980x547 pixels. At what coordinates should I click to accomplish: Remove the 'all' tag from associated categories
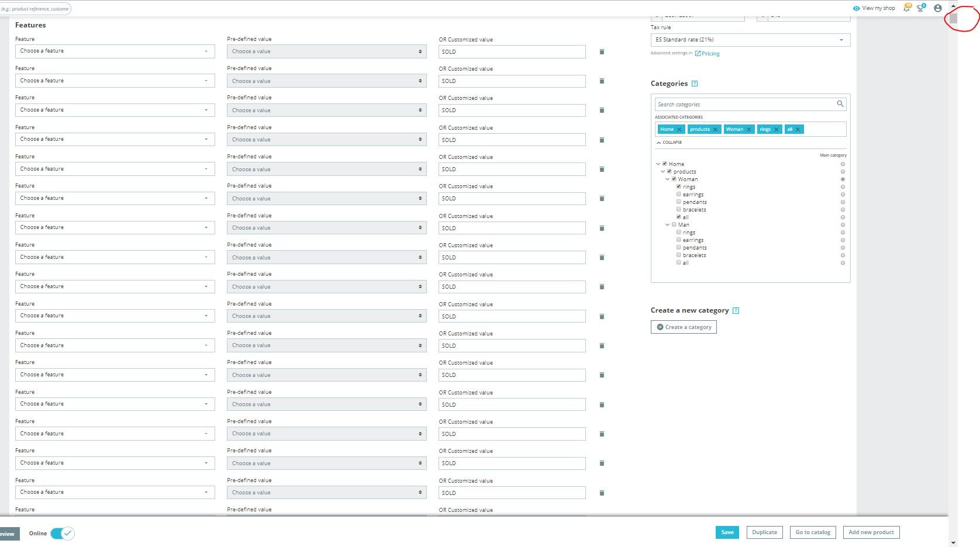pyautogui.click(x=798, y=130)
